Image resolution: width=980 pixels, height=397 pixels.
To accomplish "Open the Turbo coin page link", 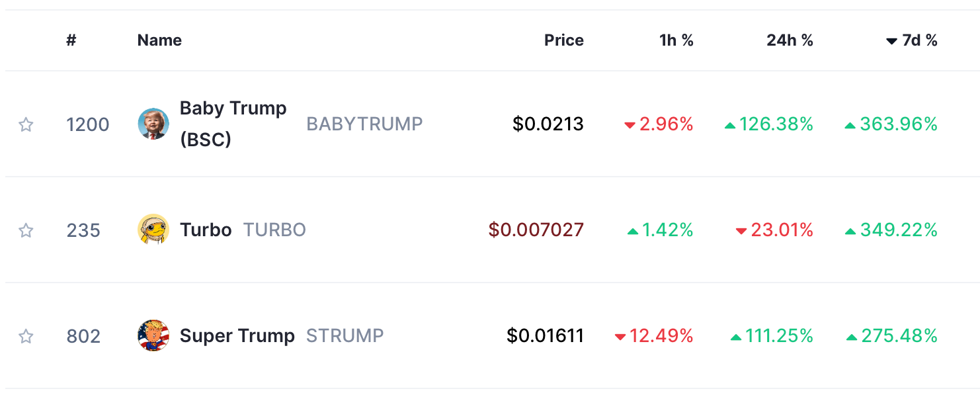I will point(206,230).
